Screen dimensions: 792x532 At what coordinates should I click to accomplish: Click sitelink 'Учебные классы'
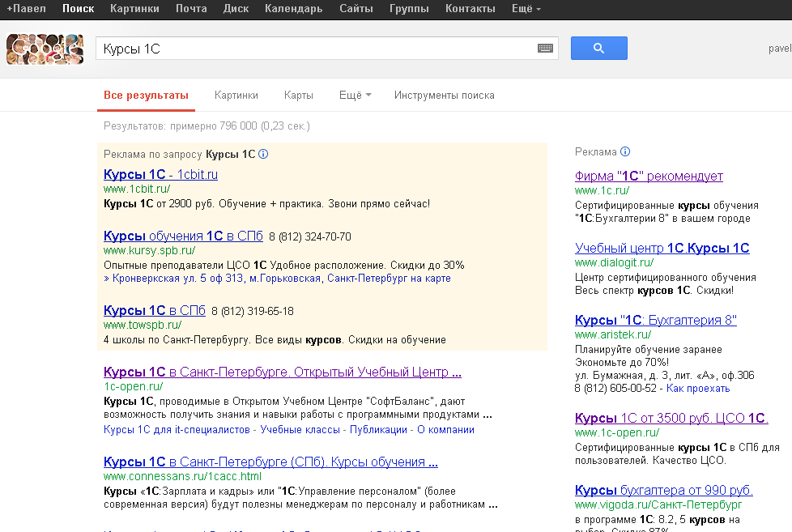coord(300,429)
